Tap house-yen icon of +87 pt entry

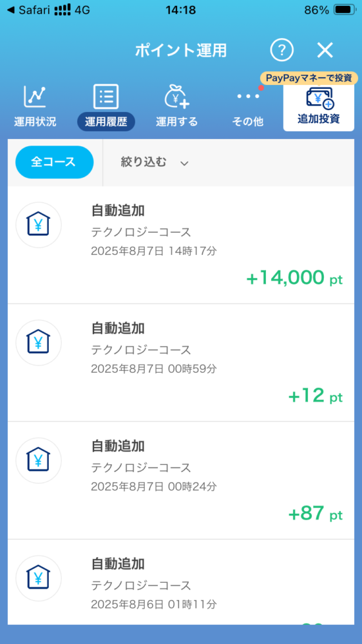coord(39,460)
